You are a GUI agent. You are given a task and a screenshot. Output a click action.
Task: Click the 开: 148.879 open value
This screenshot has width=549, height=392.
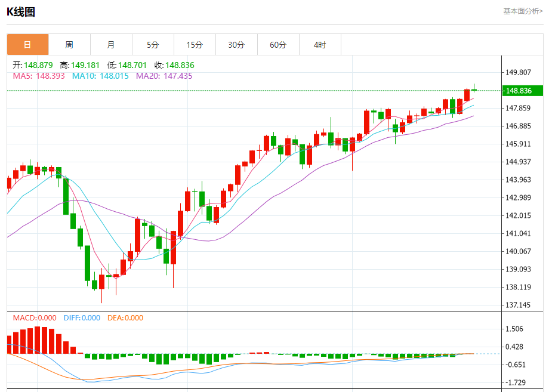[x=33, y=65]
